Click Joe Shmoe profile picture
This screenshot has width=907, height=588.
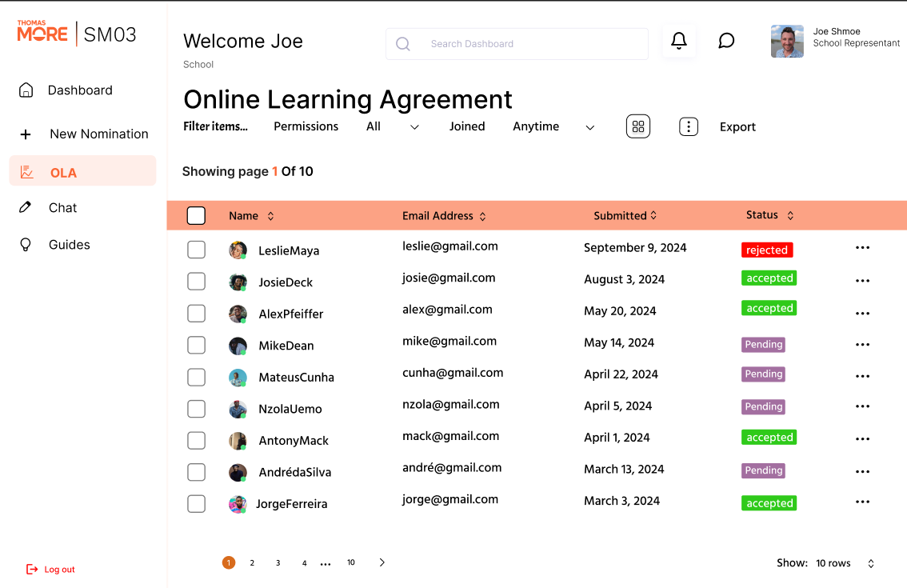786,42
